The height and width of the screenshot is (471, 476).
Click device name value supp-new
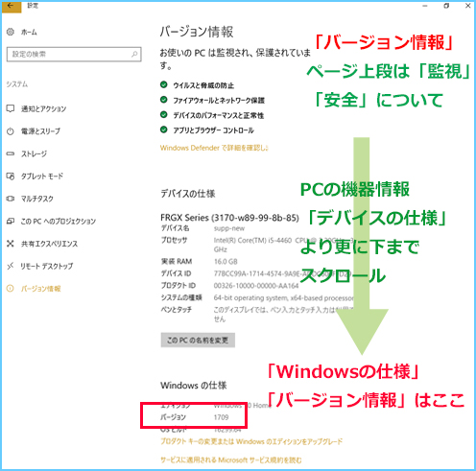point(229,228)
